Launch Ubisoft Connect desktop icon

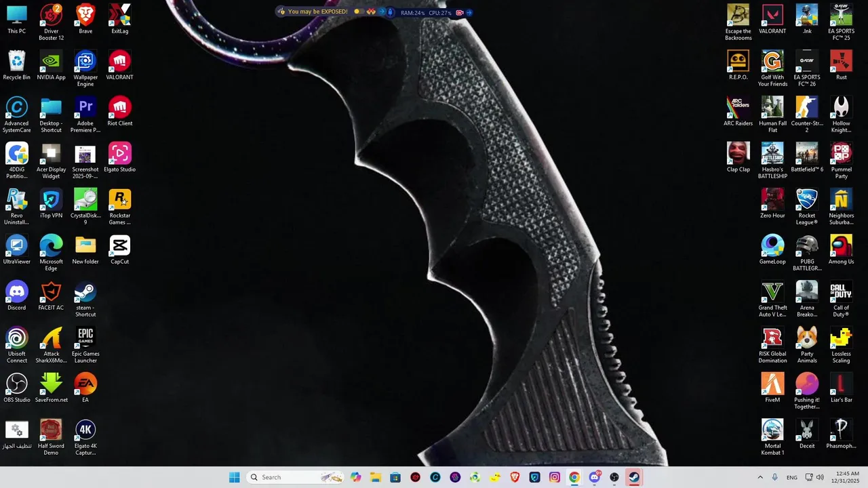pos(17,345)
